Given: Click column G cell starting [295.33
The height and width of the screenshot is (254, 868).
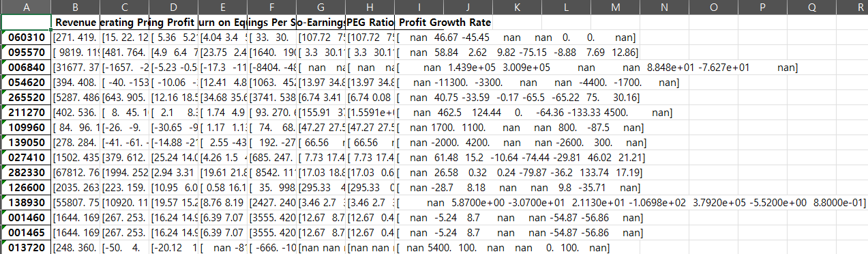Looking at the screenshot, I should [320, 187].
